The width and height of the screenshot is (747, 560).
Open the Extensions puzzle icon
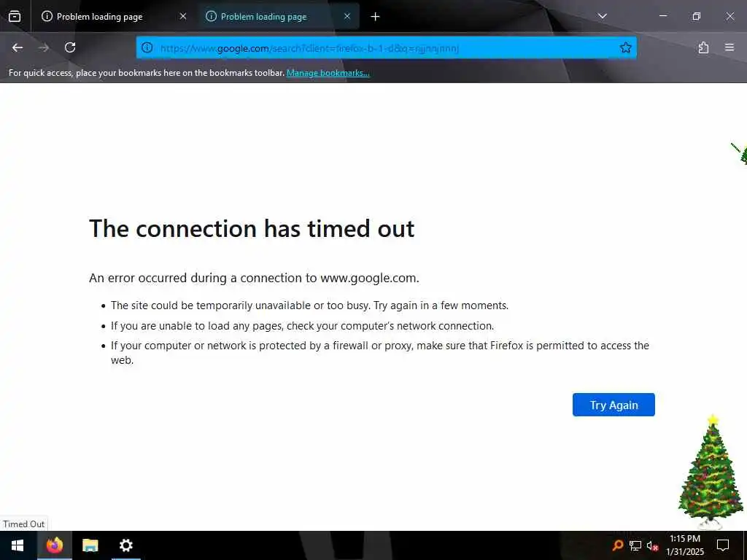pyautogui.click(x=703, y=47)
